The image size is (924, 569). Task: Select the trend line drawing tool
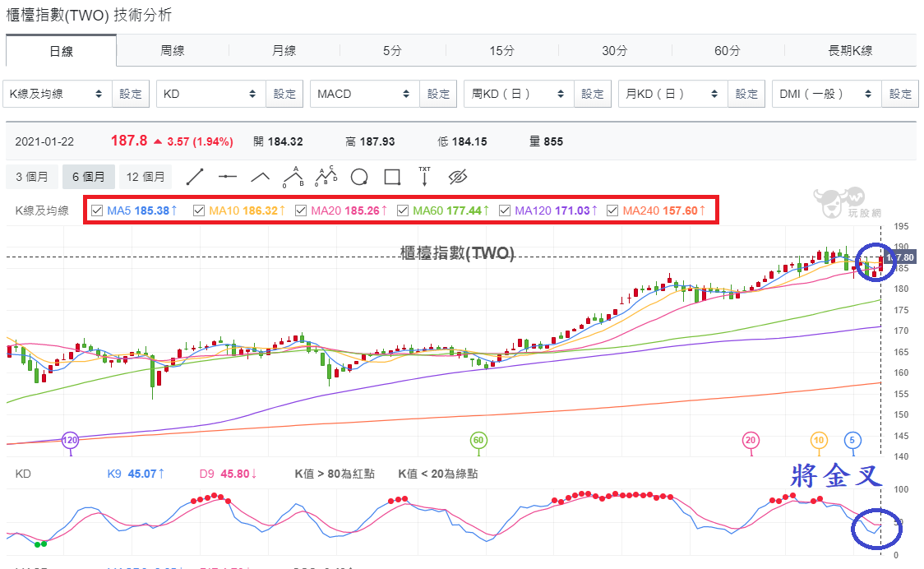pos(195,177)
